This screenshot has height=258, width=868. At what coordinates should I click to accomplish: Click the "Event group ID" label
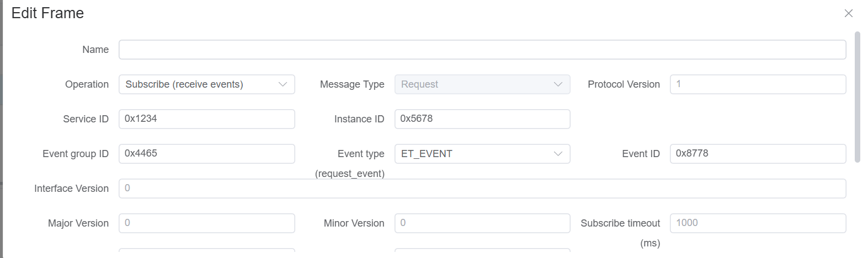click(76, 154)
